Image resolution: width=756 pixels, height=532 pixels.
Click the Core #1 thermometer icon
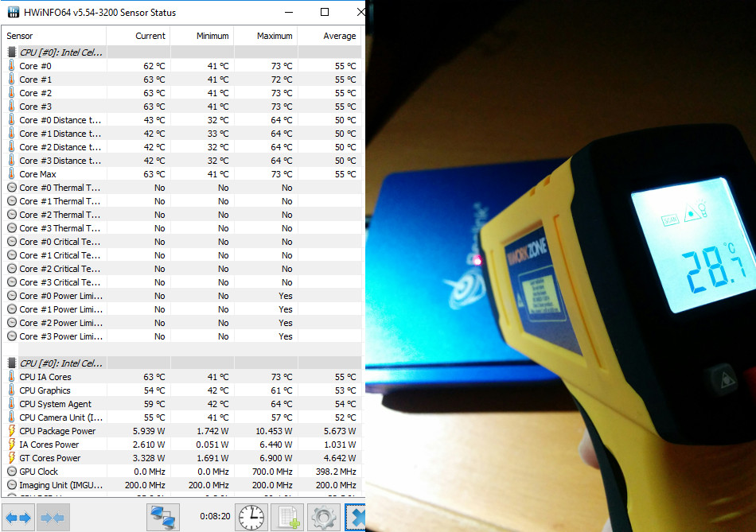coord(12,79)
